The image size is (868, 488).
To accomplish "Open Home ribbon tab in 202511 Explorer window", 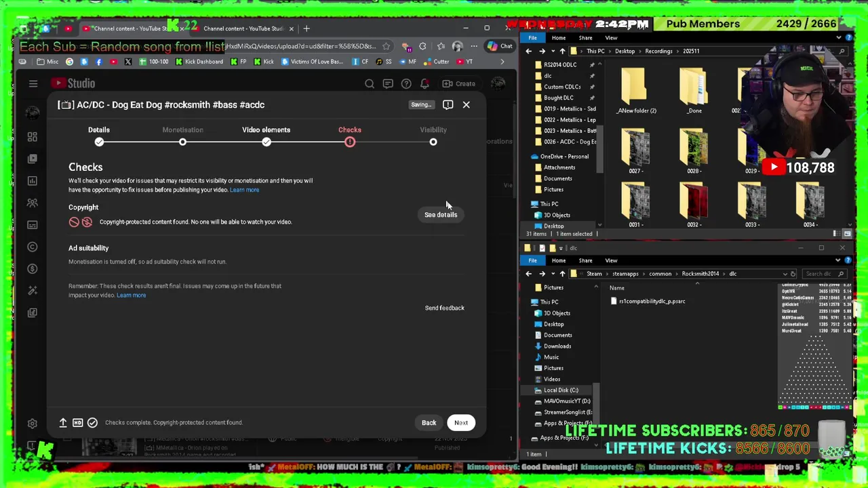I will click(x=559, y=37).
